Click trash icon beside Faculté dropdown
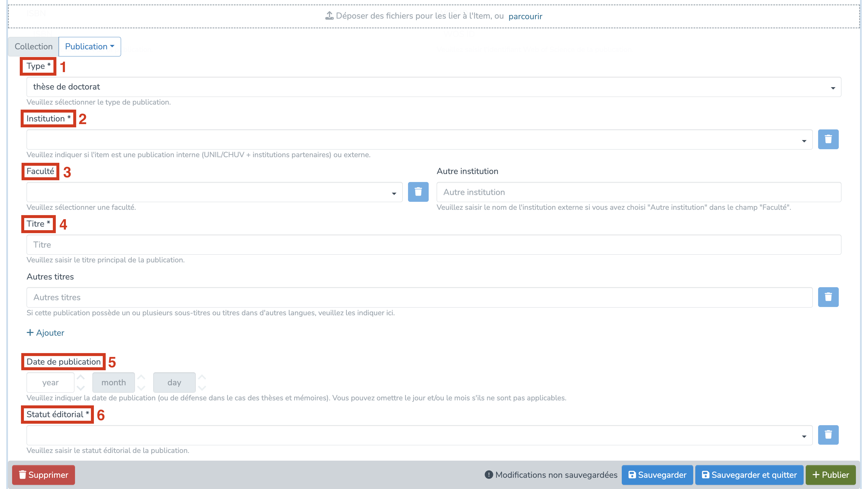 click(x=418, y=192)
